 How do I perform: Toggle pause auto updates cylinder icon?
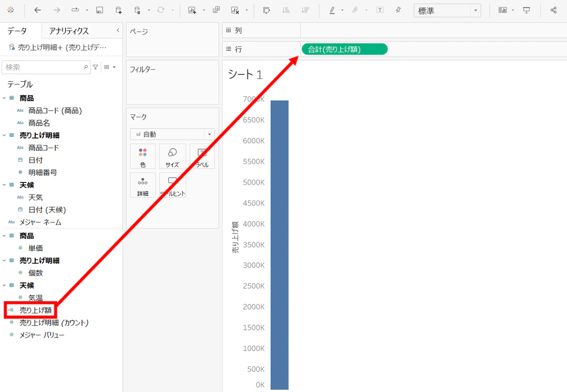[x=137, y=10]
